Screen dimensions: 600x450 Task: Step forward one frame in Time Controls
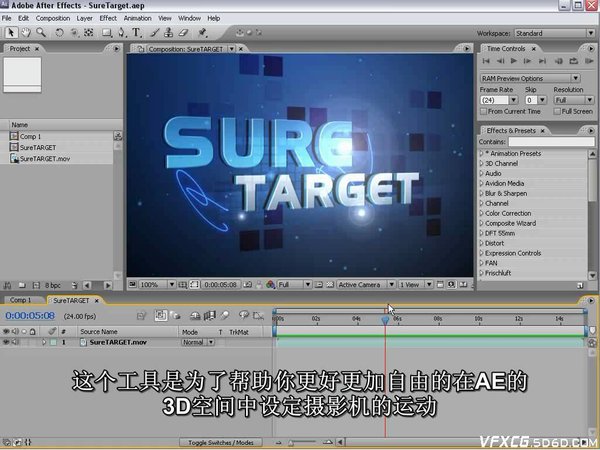(527, 61)
